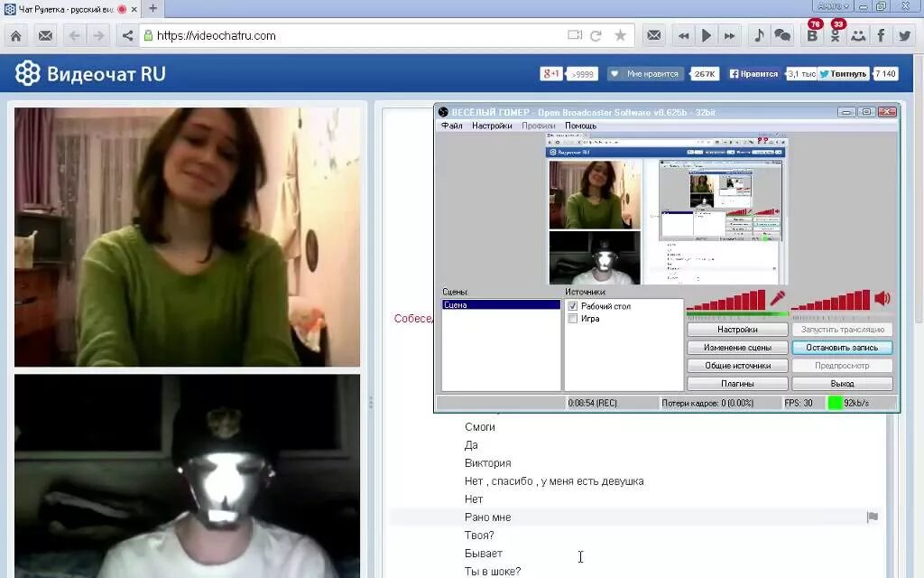Image resolution: width=924 pixels, height=578 pixels.
Task: Open mail icon left of back arrow
Action: click(45, 36)
